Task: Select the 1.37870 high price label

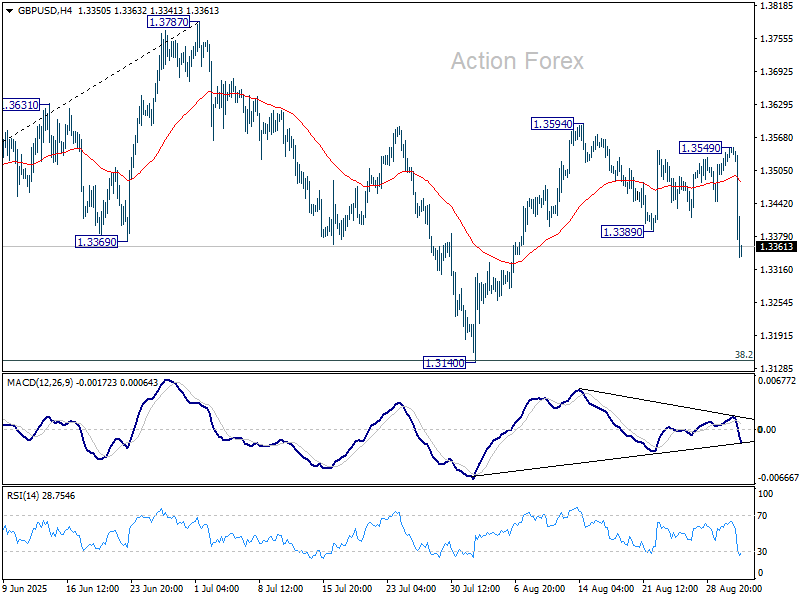Action: (168, 22)
